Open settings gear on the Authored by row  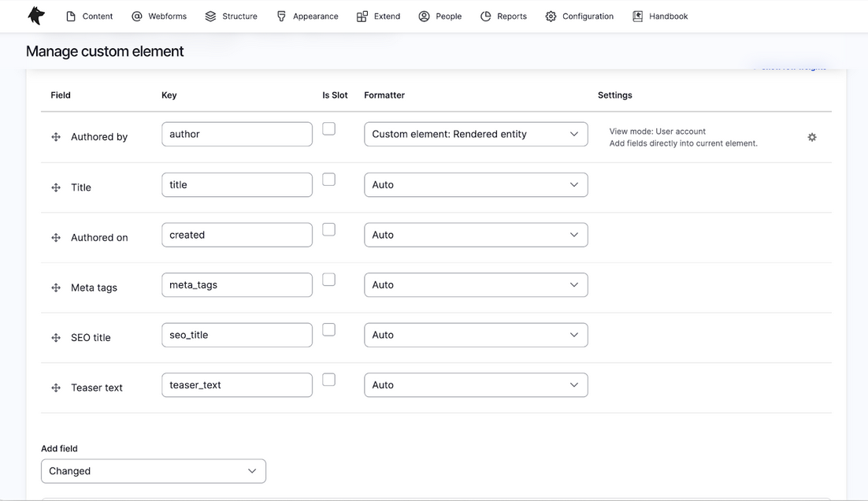812,136
